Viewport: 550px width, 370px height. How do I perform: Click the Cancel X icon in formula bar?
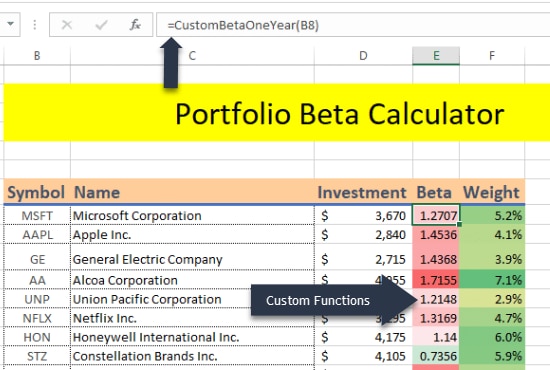[66, 25]
